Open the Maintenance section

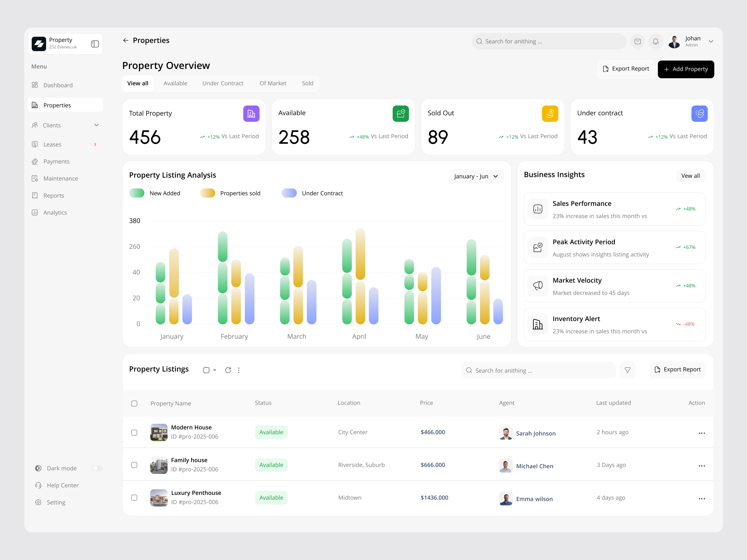pos(60,178)
